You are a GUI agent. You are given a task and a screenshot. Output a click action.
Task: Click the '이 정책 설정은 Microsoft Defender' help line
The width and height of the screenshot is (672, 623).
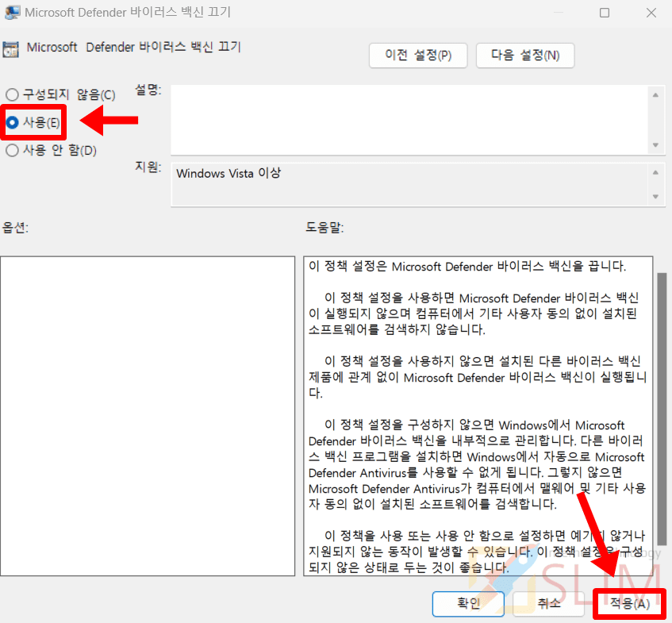point(467,267)
